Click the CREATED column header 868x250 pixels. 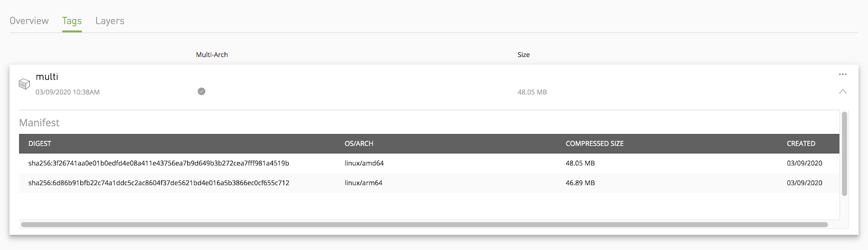(x=801, y=144)
